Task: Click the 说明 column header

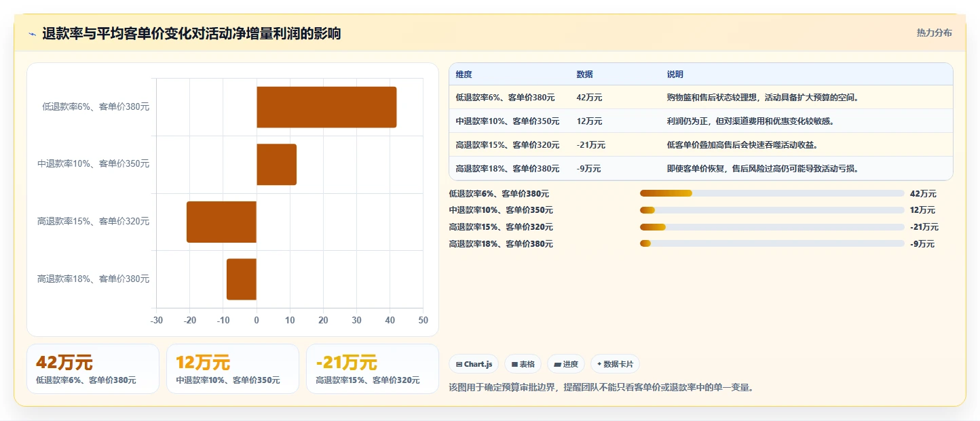Action: (675, 75)
